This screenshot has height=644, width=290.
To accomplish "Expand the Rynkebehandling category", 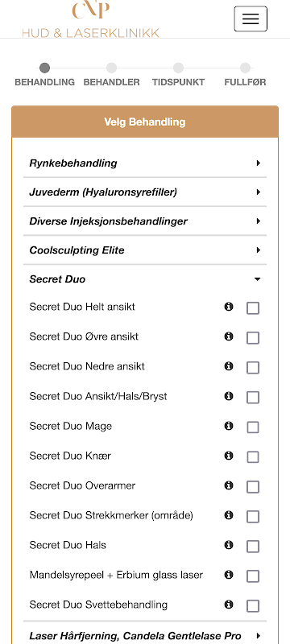I will (x=145, y=163).
